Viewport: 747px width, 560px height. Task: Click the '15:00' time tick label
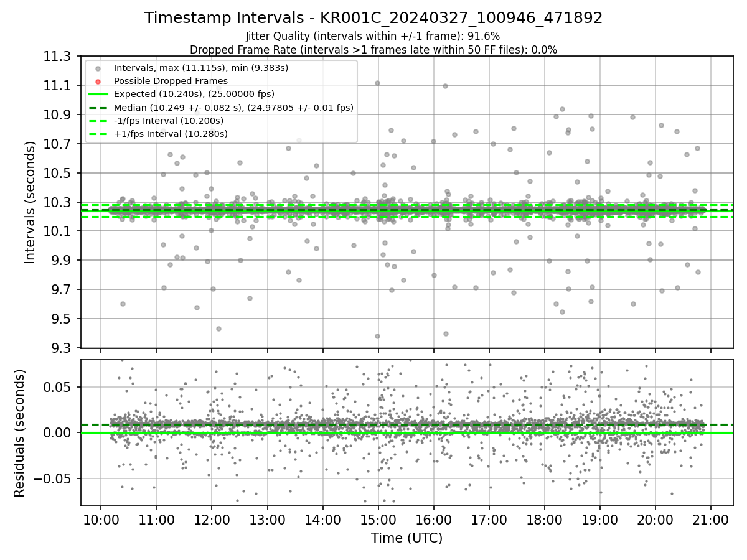point(378,520)
